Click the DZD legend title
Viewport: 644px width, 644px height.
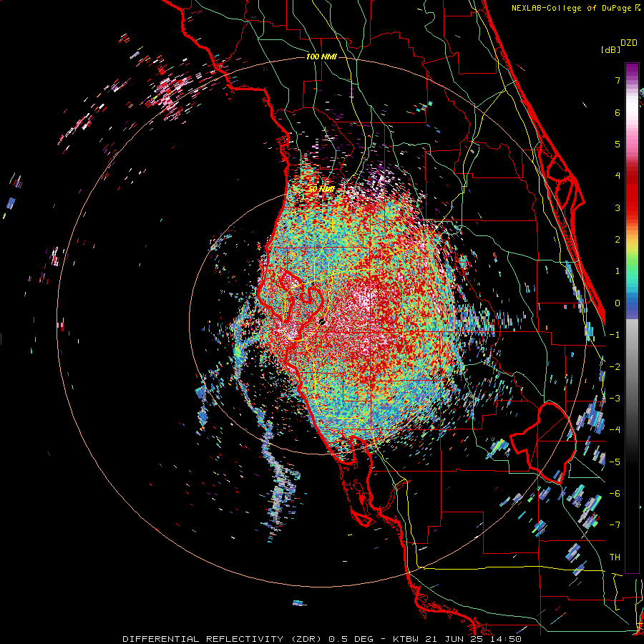click(x=629, y=43)
